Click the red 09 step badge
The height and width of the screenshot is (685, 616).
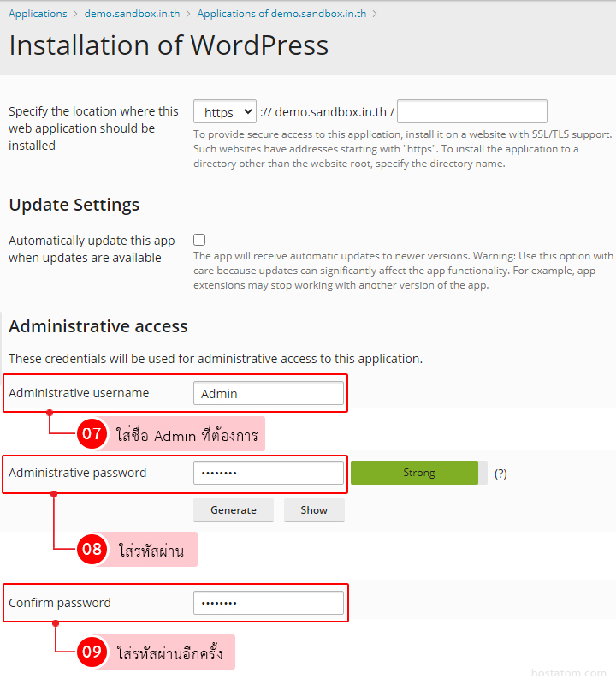[x=92, y=652]
